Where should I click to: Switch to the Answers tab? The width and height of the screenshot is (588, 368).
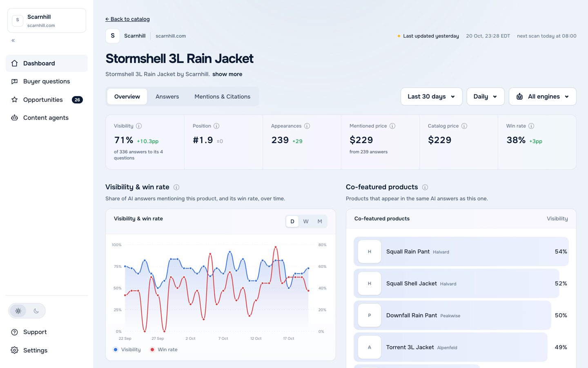point(167,96)
